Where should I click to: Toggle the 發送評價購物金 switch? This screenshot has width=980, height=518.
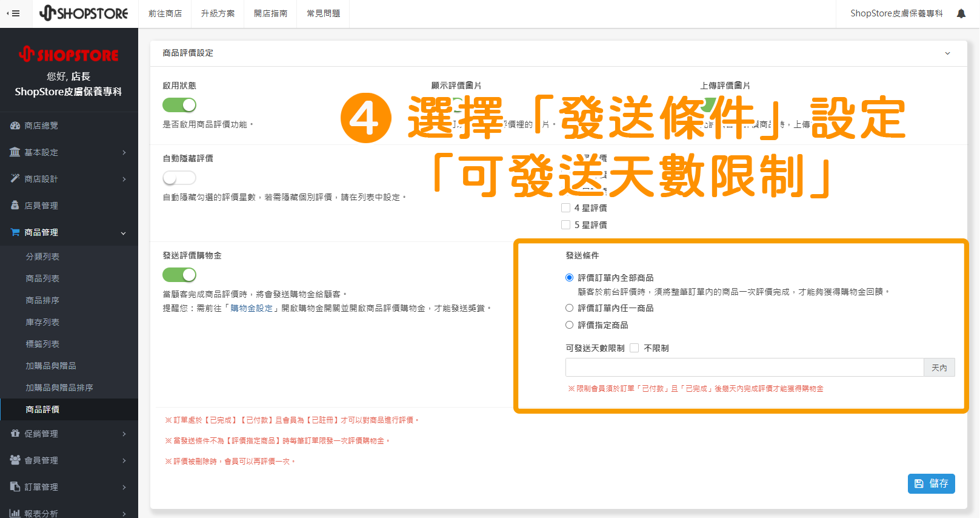[x=179, y=275]
